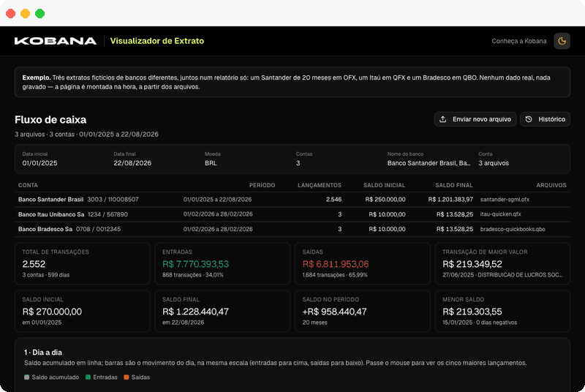Click the Saídas R$ 6.811.953,06 value
The height and width of the screenshot is (392, 585).
coord(336,264)
